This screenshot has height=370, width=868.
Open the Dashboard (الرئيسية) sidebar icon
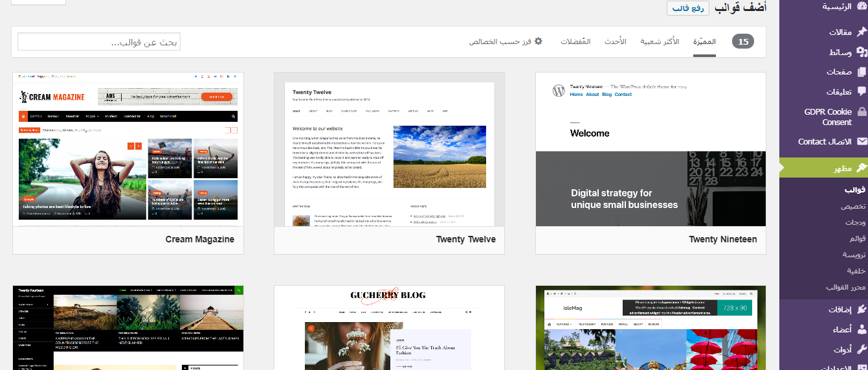[861, 6]
